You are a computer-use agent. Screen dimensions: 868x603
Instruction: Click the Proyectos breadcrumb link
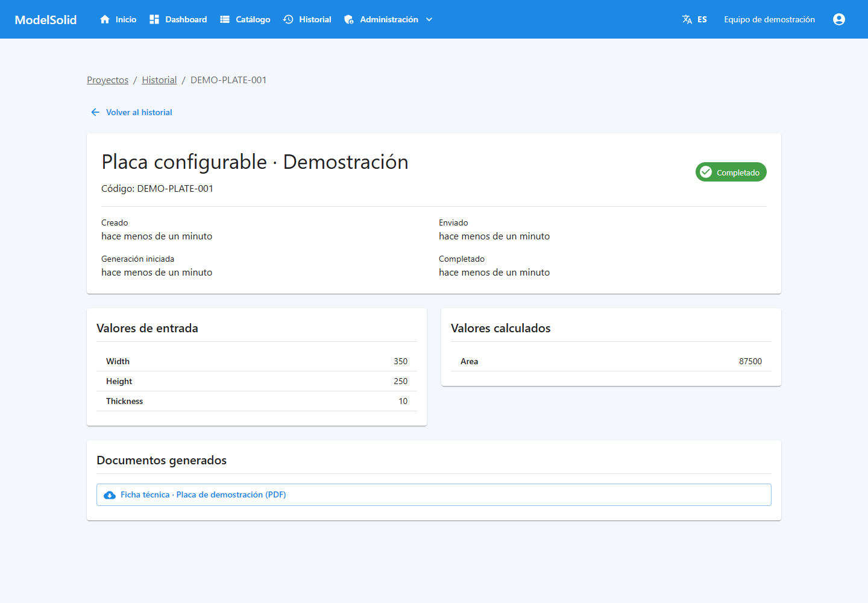[107, 80]
